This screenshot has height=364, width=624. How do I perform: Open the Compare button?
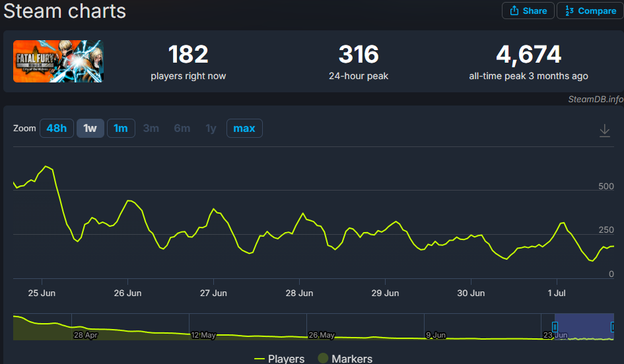point(590,11)
